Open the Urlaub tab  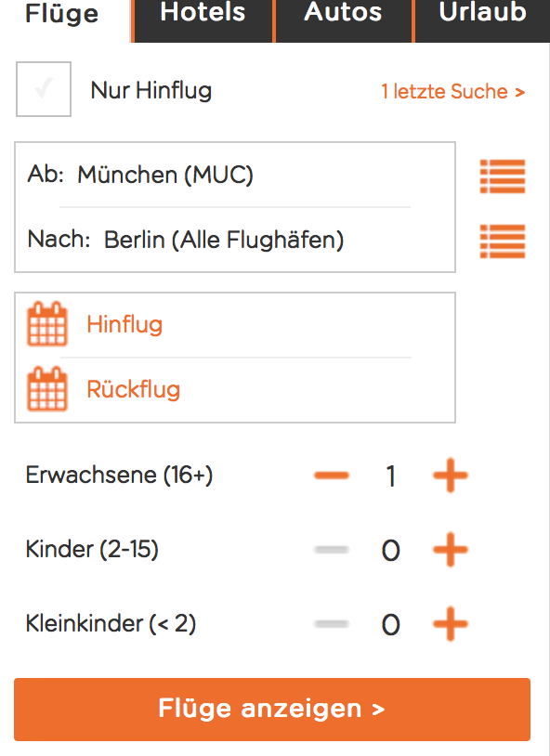(x=482, y=20)
